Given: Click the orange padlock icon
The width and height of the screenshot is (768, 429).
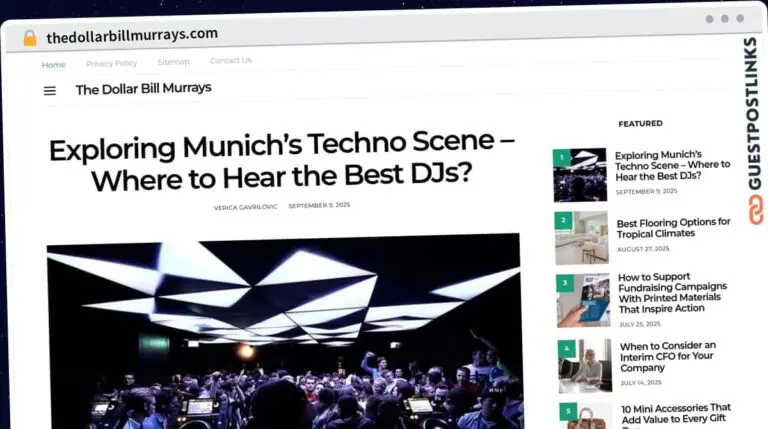Looking at the screenshot, I should tap(30, 38).
